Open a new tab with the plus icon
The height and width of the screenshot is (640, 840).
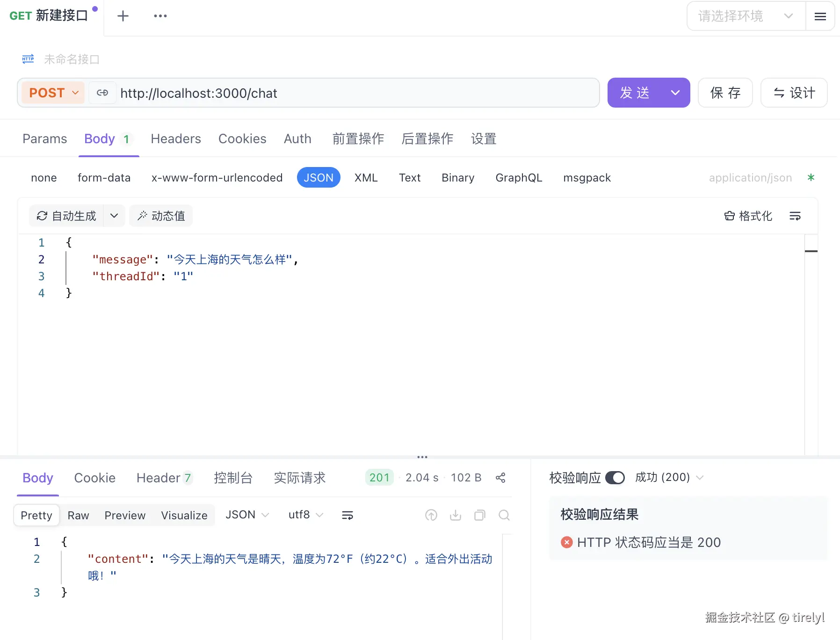pyautogui.click(x=123, y=16)
